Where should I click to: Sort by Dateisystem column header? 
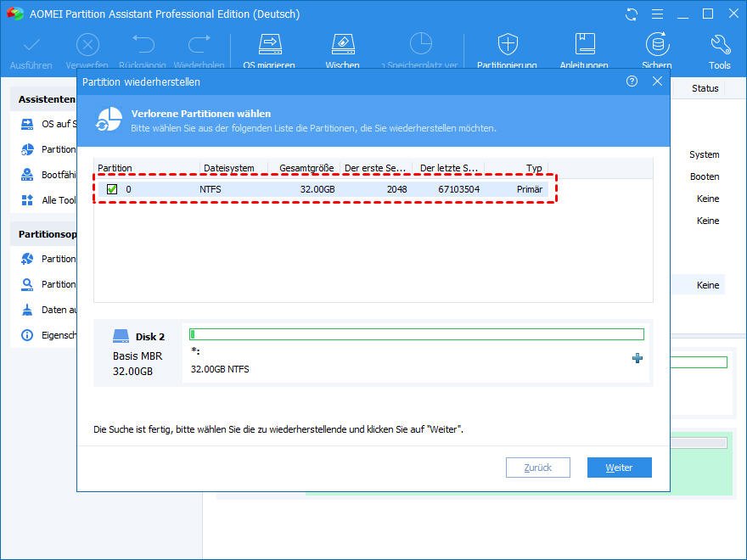coord(234,168)
